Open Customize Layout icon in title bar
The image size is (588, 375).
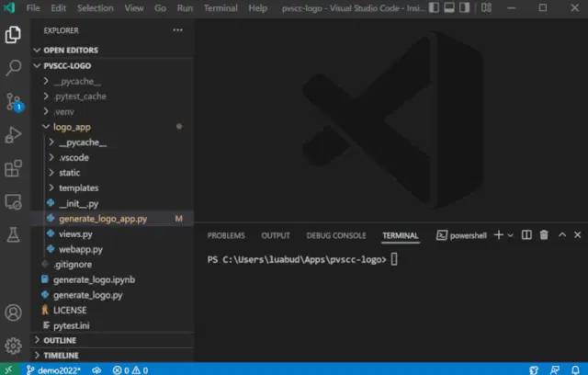point(486,7)
